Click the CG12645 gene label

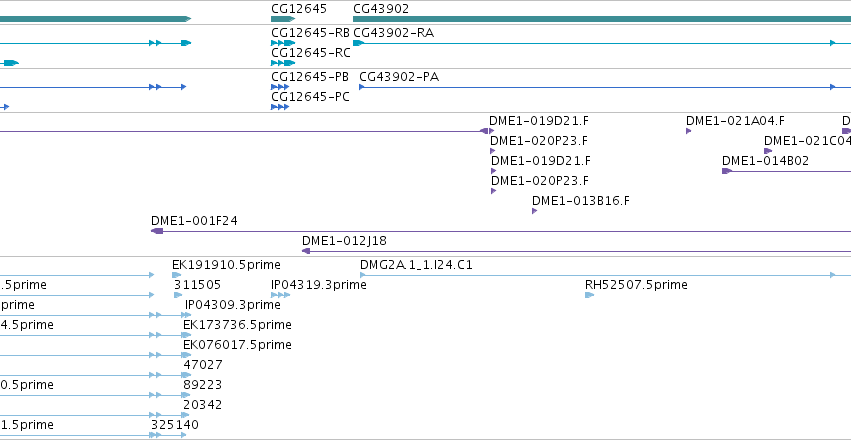[x=299, y=9]
